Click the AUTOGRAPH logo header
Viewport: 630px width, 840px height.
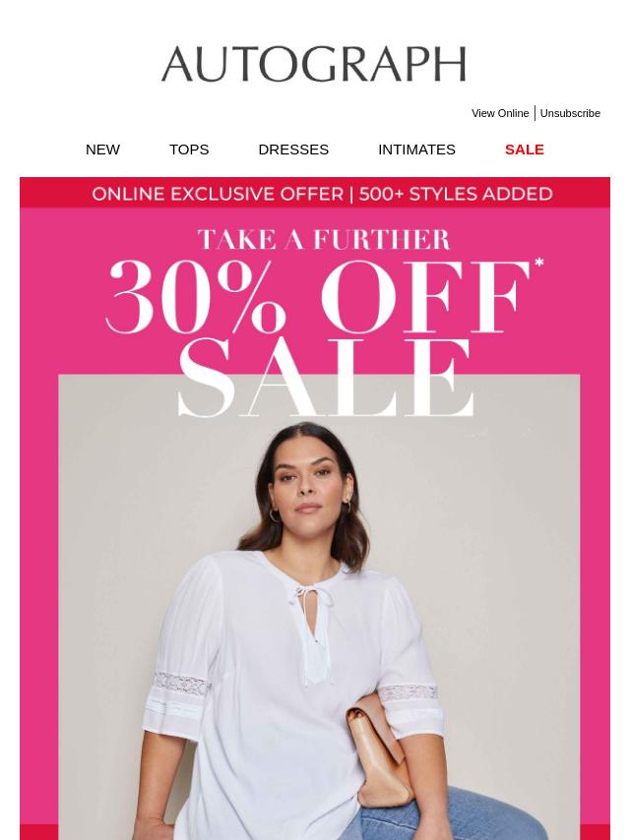point(314,64)
